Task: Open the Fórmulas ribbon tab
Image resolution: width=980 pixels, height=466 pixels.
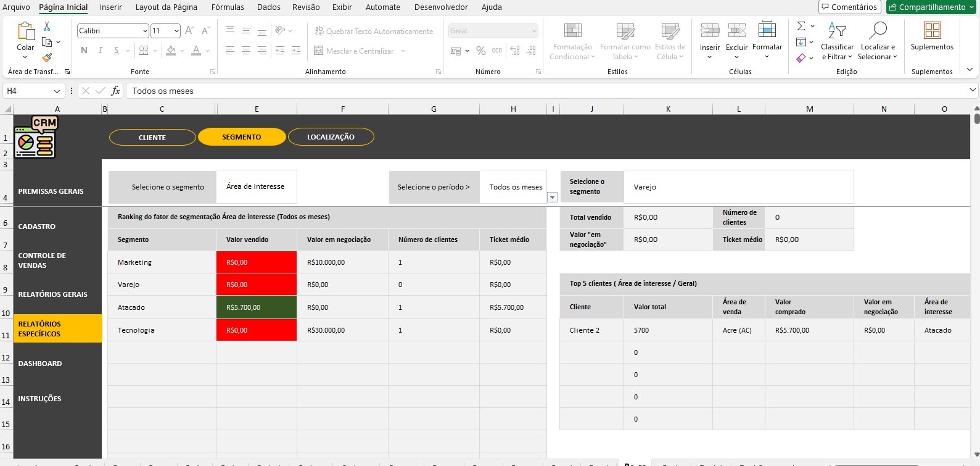Action: coord(228,7)
